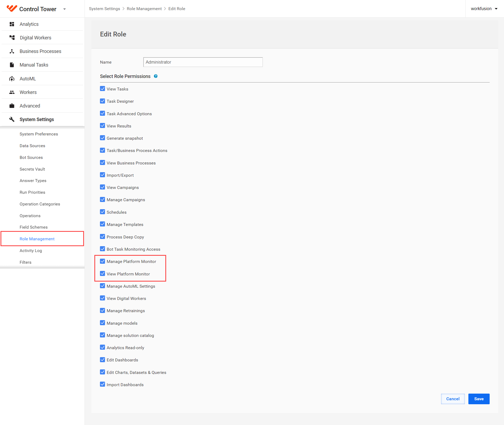Screen dimensions: 504x425
Task: Click the Digital Workers icon
Action: click(x=12, y=38)
